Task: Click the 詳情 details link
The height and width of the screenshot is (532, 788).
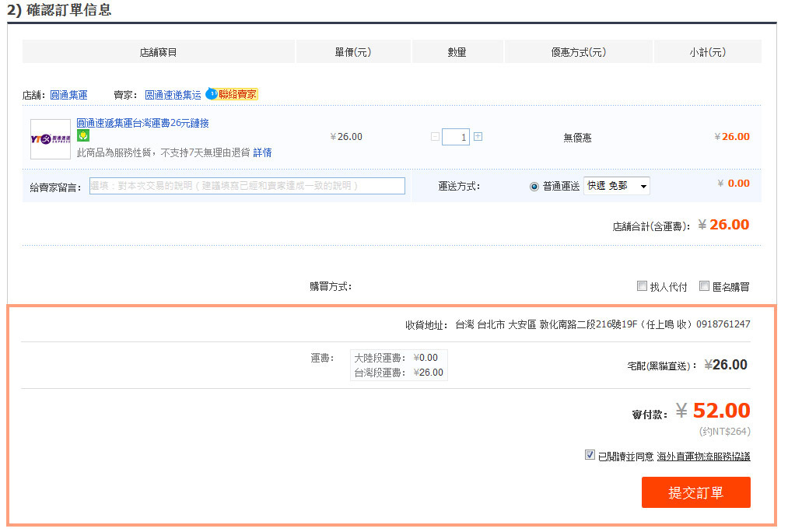Action: (x=262, y=152)
